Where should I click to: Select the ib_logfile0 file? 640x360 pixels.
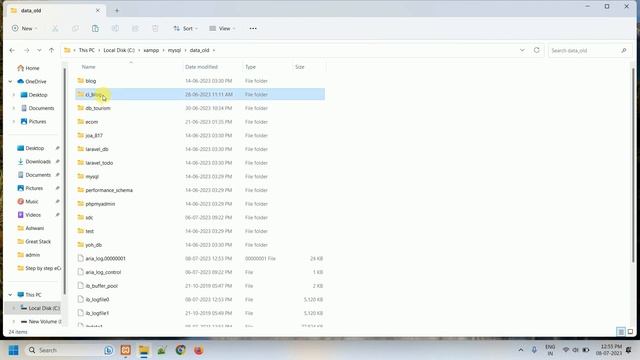click(x=200, y=300)
